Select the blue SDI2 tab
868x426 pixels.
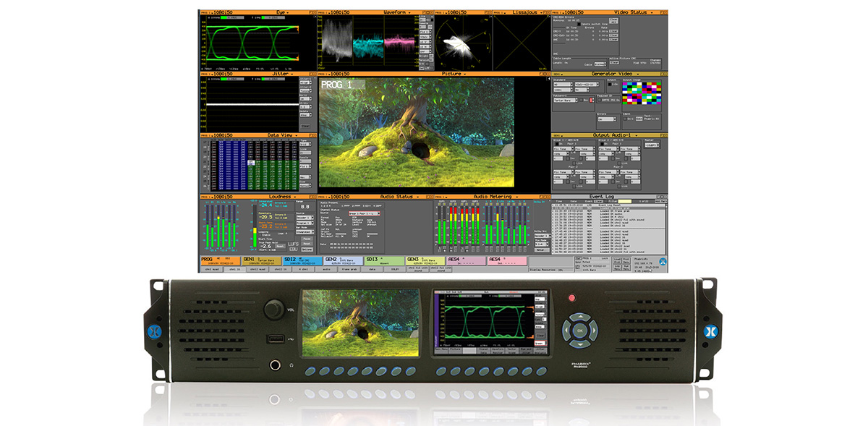[x=301, y=260]
